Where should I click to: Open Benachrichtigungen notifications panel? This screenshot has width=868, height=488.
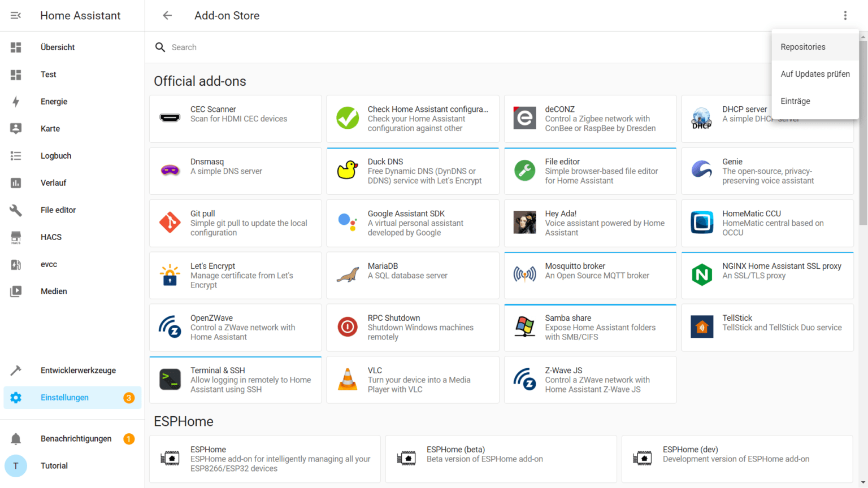click(76, 439)
